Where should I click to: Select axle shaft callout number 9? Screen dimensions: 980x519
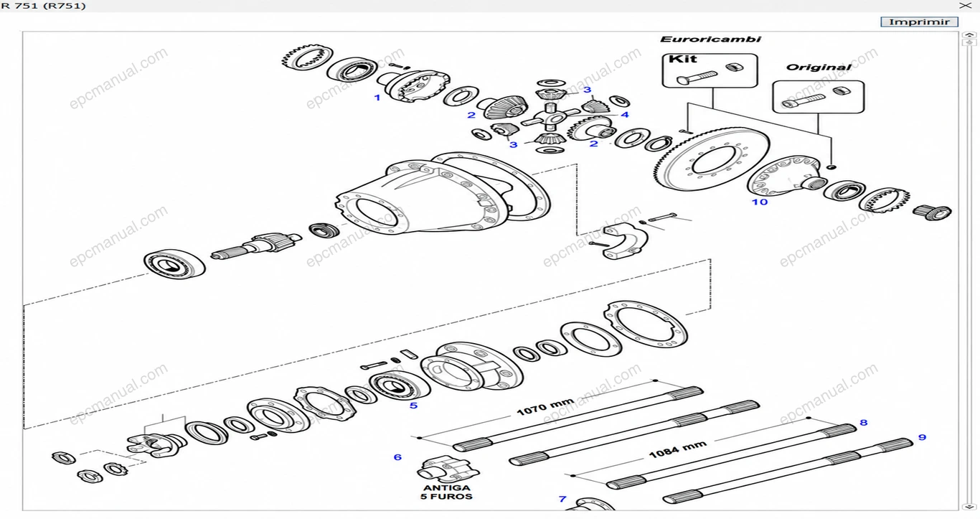point(922,437)
